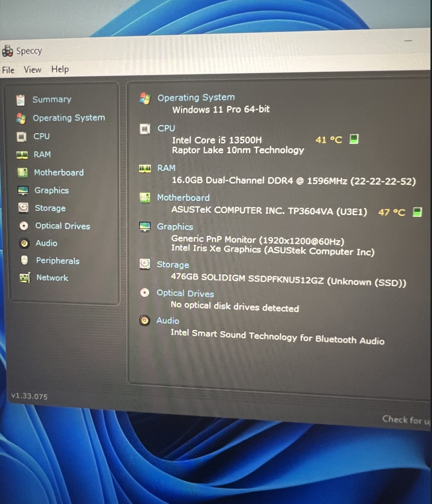432x504 pixels.
Task: Select the Audio speaker icon in sidebar
Action: point(24,243)
